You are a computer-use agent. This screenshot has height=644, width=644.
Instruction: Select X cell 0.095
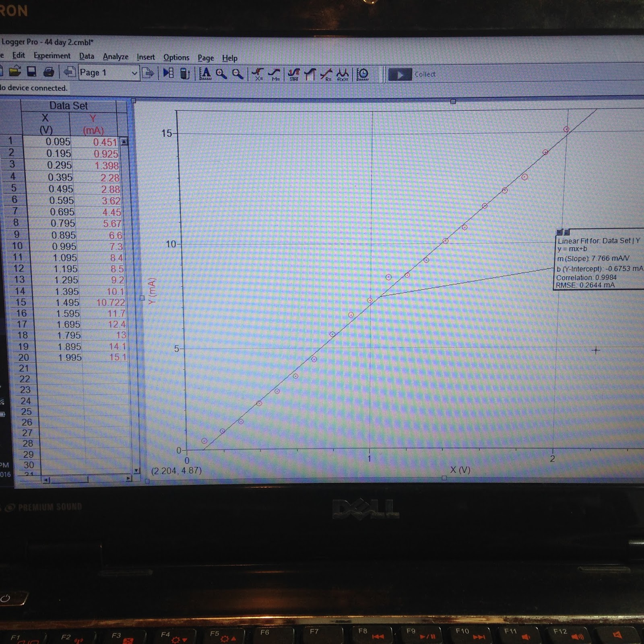[x=47, y=142]
